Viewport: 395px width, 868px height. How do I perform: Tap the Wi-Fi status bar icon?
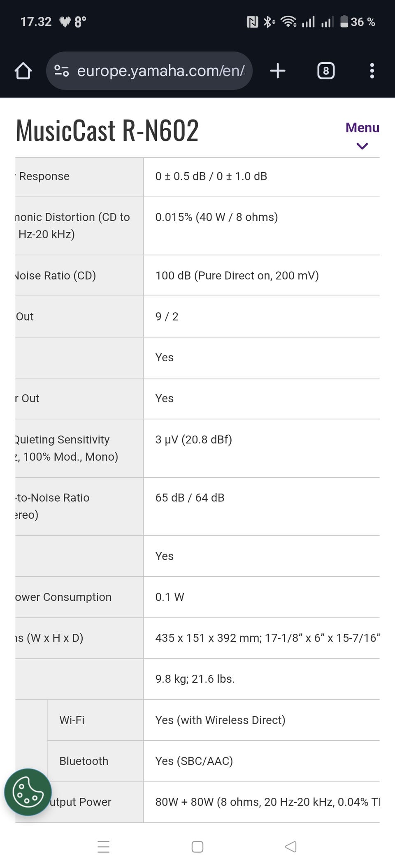pos(288,21)
